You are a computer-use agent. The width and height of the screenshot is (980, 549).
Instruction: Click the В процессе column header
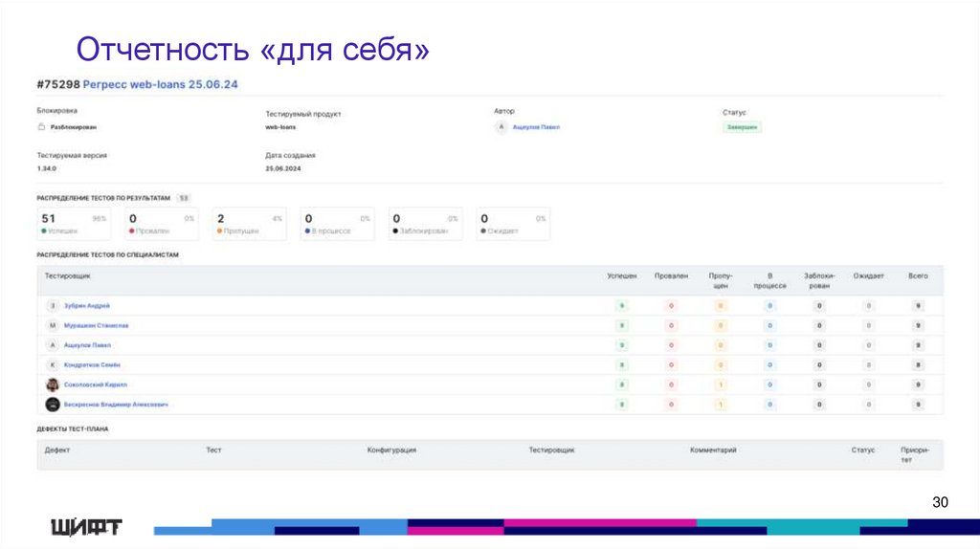point(770,280)
